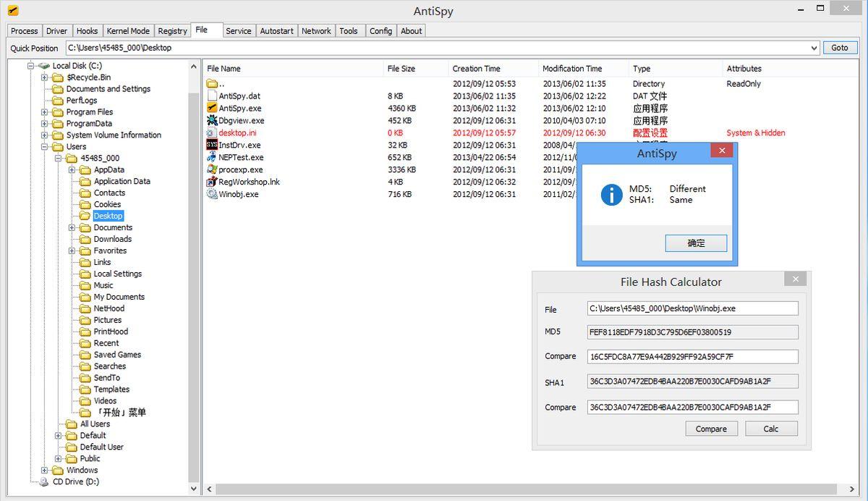868x501 pixels.
Task: Select the Winobj.exe file icon
Action: pos(212,194)
